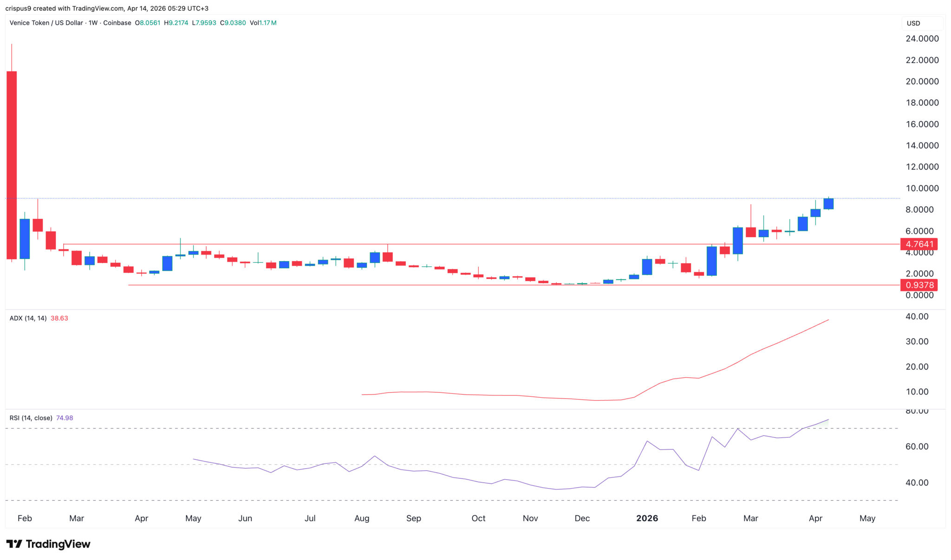Click the tall red first weekly candle
Image resolution: width=951 pixels, height=560 pixels.
(x=12, y=165)
